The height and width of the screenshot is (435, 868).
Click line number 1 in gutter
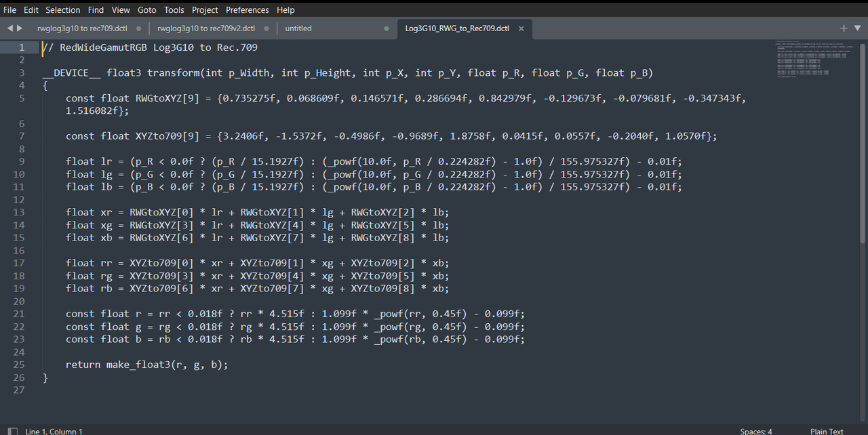click(22, 47)
